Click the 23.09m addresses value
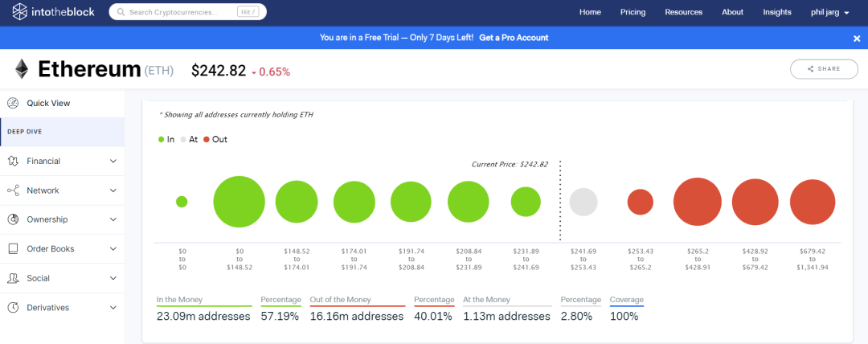Image resolution: width=868 pixels, height=344 pixels. point(203,317)
